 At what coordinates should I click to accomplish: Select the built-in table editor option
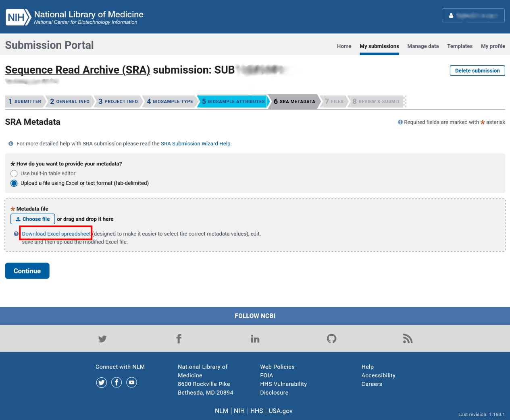[14, 174]
